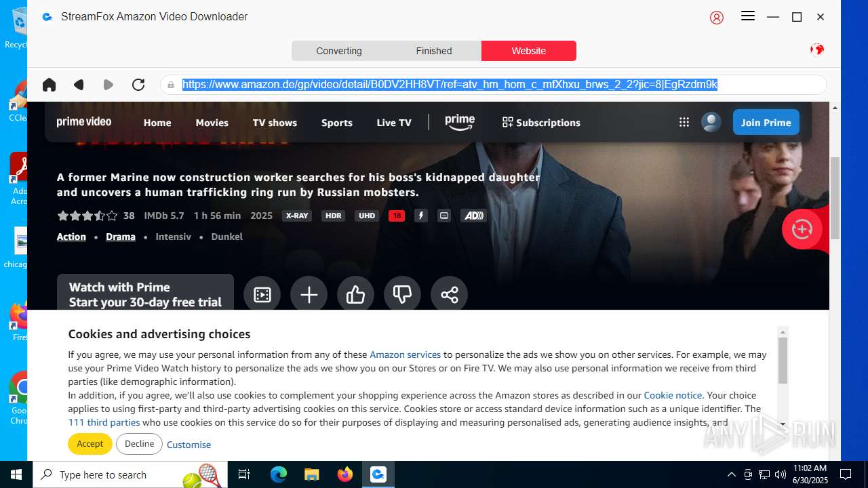Open File Explorer from the taskbar
The width and height of the screenshot is (868, 488).
point(311,474)
